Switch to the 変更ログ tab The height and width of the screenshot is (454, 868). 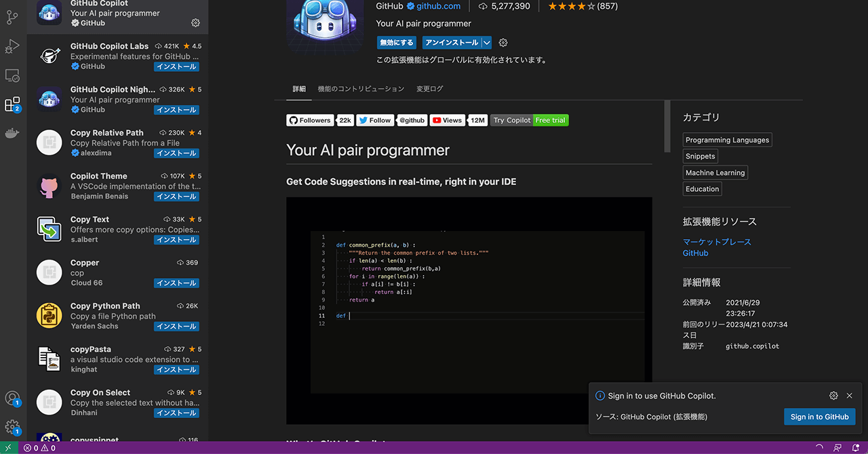click(x=429, y=89)
